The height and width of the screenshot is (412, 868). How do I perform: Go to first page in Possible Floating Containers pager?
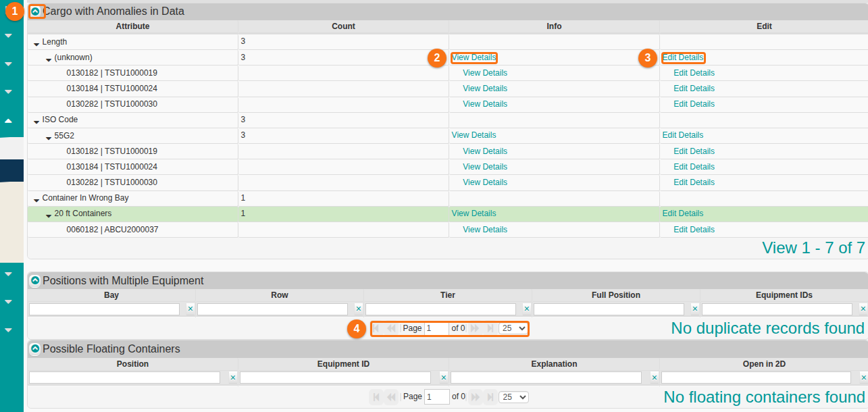(x=377, y=396)
